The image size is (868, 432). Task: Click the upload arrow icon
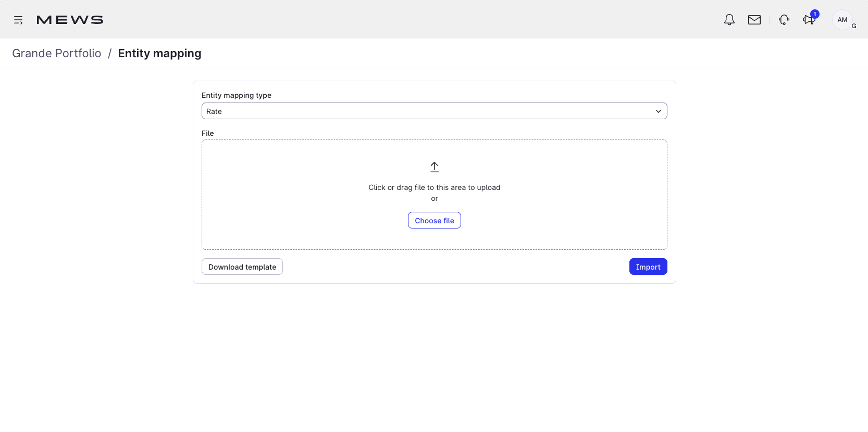[434, 167]
